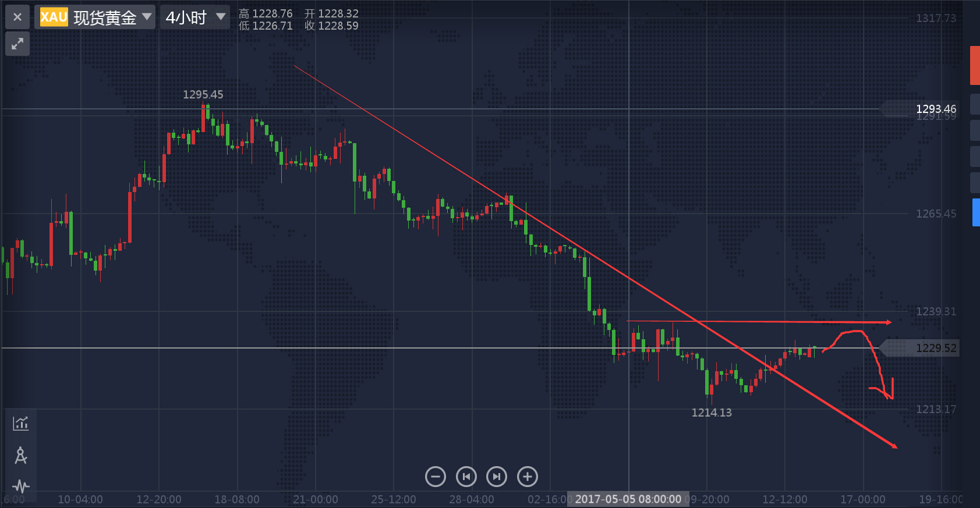Click the 2017-05-05 08:00:00 crosshair time label
The width and height of the screenshot is (980, 508).
pyautogui.click(x=628, y=499)
